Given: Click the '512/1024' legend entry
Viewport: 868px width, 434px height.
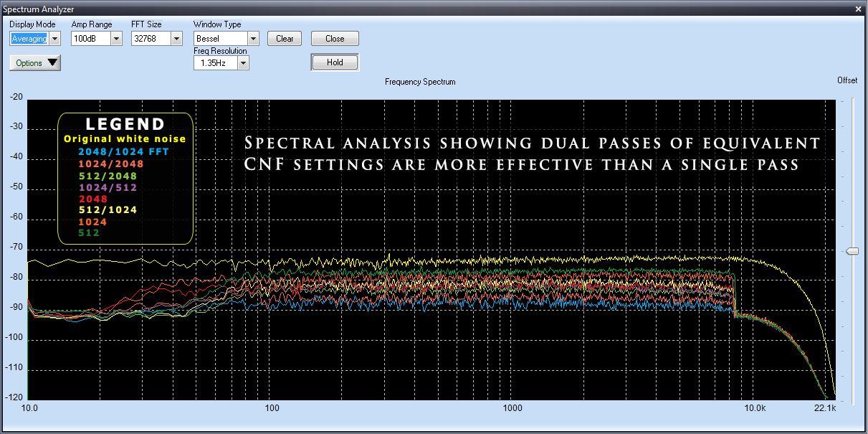Looking at the screenshot, I should click(108, 210).
